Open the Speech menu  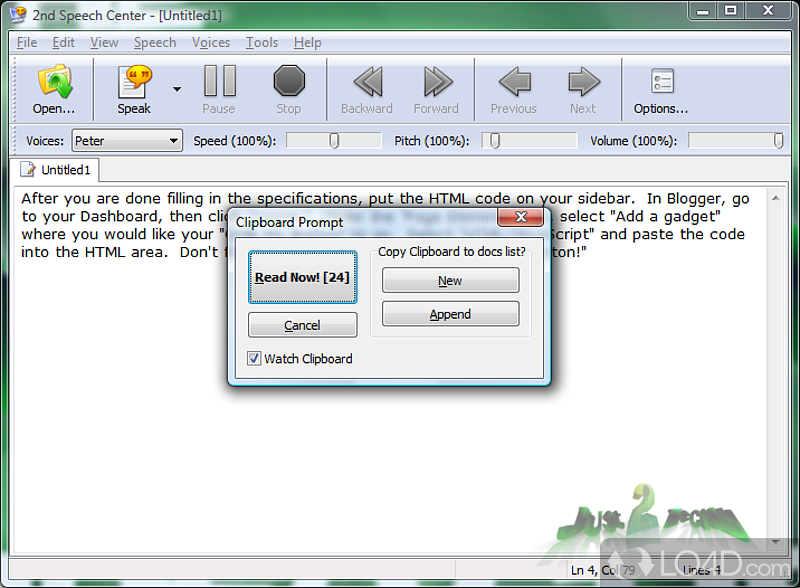click(x=155, y=42)
